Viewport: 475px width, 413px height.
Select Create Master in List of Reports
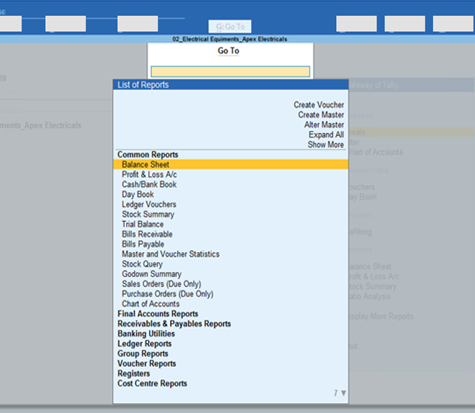(x=321, y=115)
